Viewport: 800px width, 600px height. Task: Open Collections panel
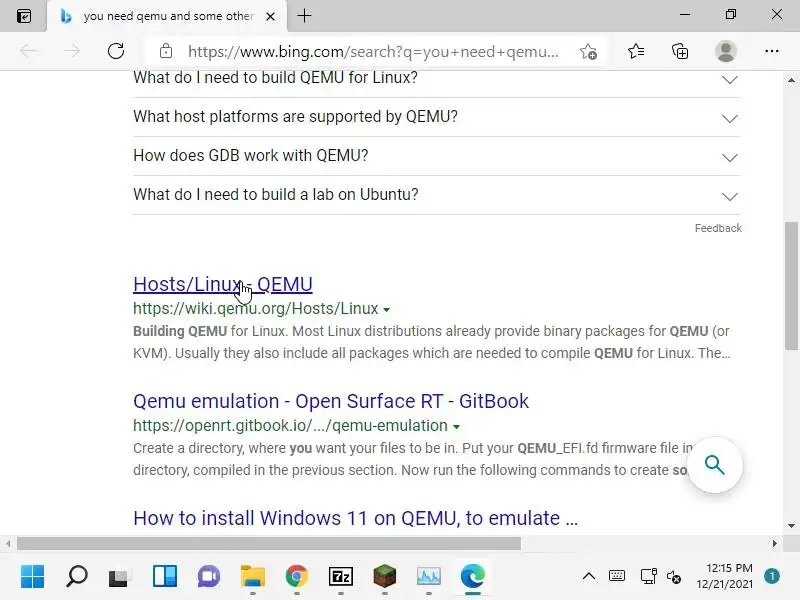[680, 51]
